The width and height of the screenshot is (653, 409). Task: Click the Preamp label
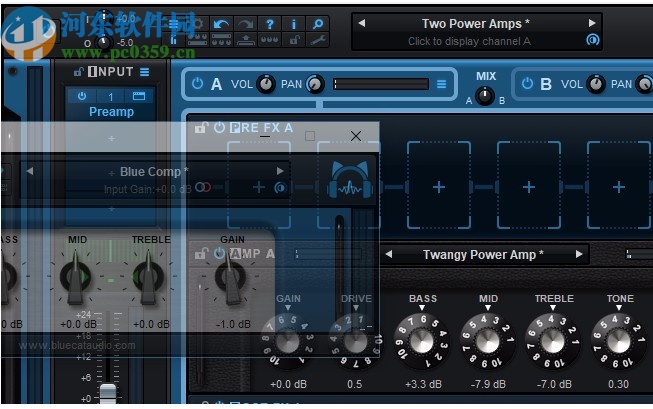(111, 112)
